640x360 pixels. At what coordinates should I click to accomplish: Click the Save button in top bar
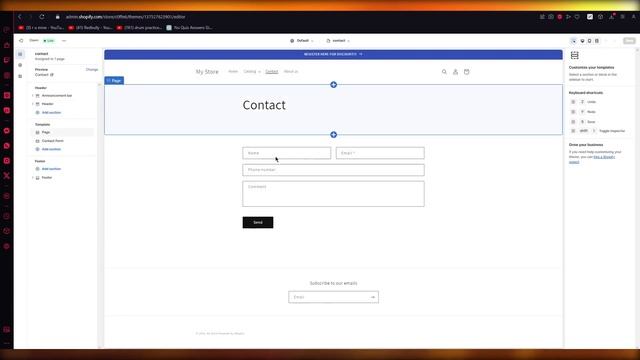629,41
